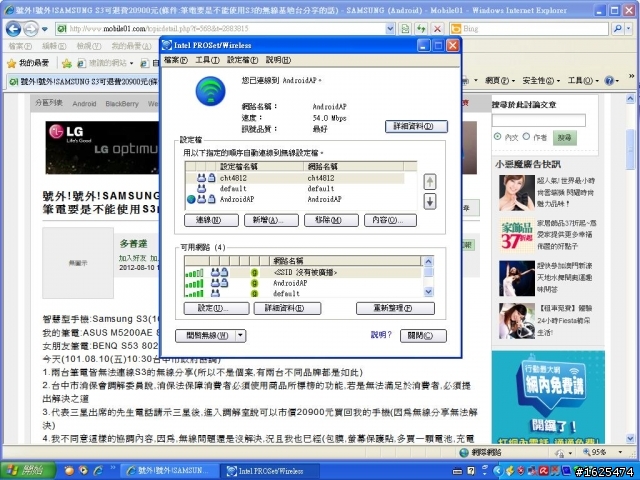Viewport: 640px width, 480px height.
Task: Open the 工具 tools dropdown in IE
Action: (x=582, y=81)
